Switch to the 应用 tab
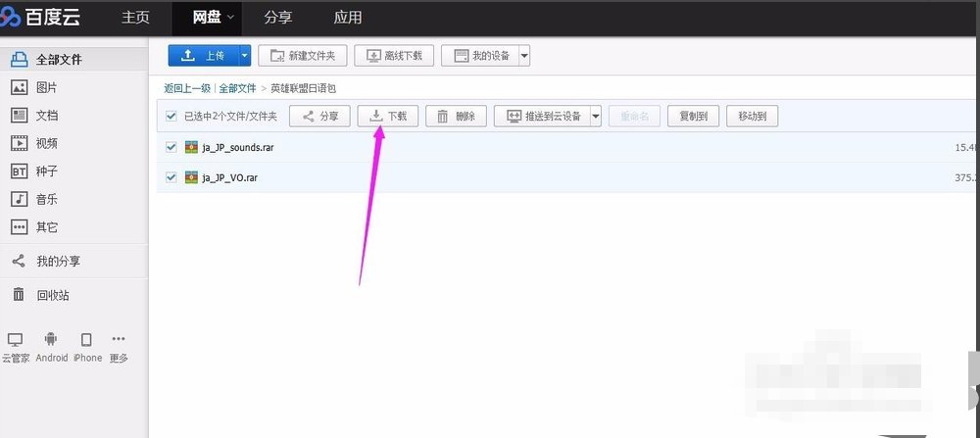 (x=348, y=18)
